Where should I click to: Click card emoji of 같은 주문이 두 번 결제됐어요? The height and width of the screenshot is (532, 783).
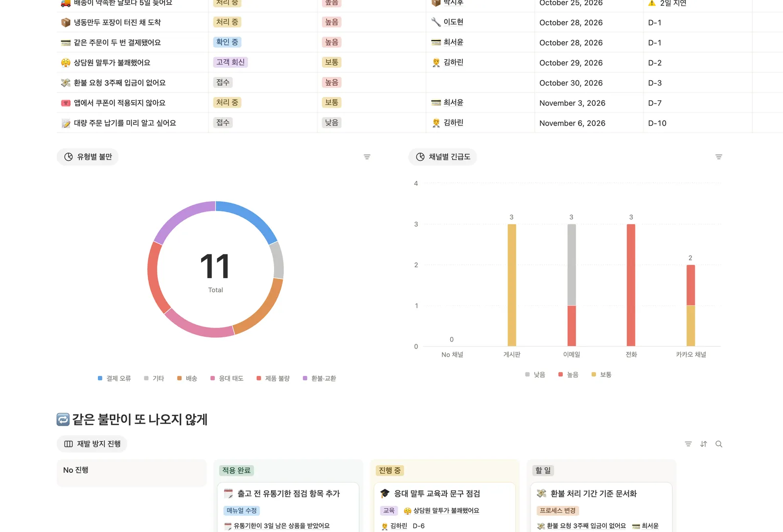tap(66, 43)
